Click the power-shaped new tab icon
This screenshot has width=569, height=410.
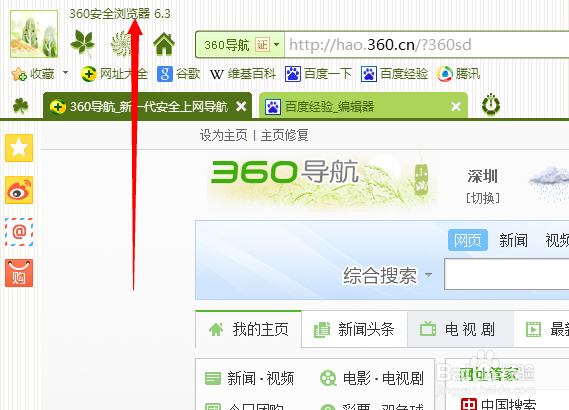[491, 105]
